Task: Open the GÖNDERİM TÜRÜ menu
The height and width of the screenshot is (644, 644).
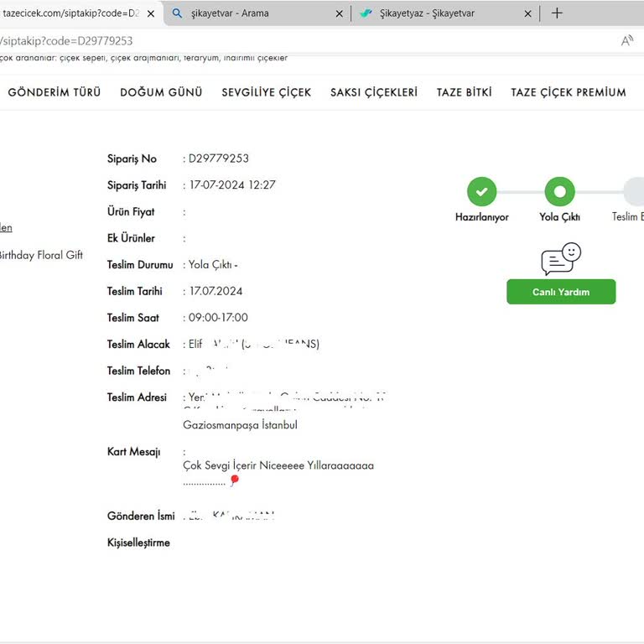Action: click(55, 92)
